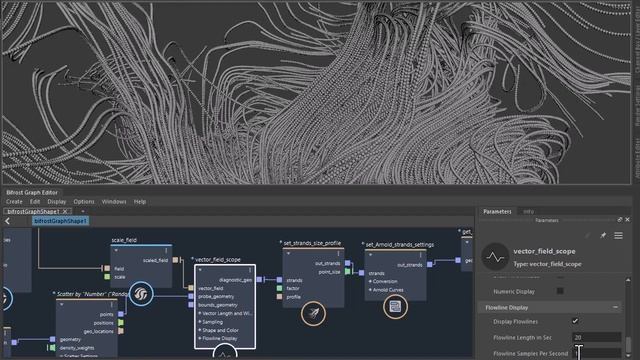The image size is (640, 360).
Task: Open set_strands_size_profile node options dots
Action: pos(338,253)
